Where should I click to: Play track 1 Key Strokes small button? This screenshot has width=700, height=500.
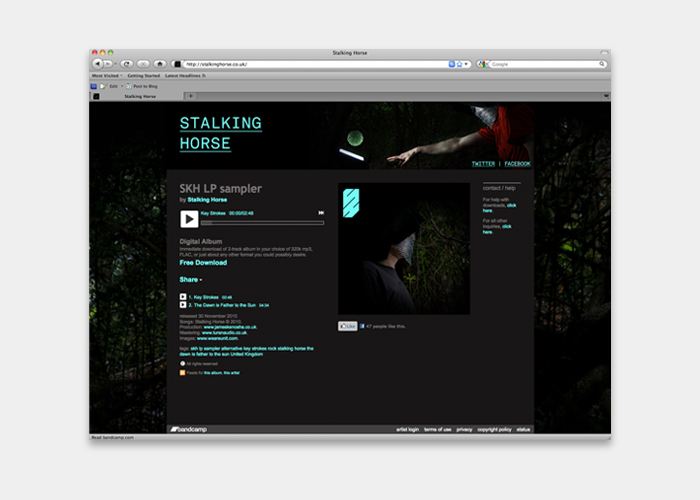pyautogui.click(x=183, y=296)
